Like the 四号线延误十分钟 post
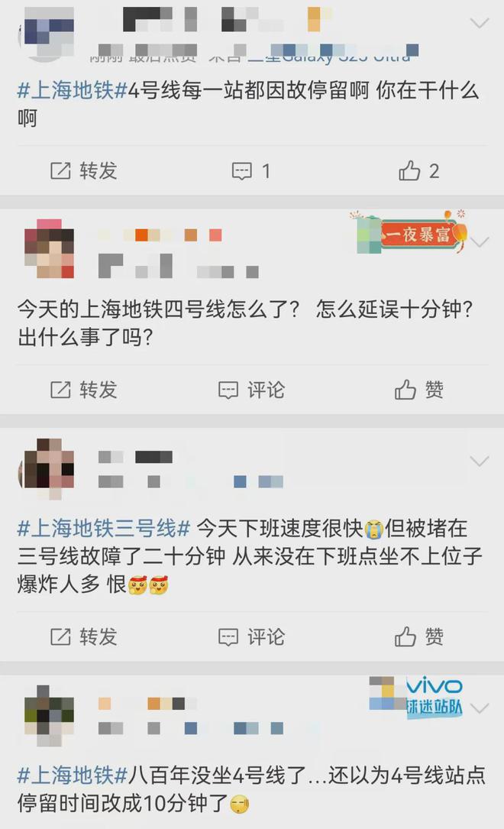Viewport: 504px width, 829px height. (x=419, y=390)
